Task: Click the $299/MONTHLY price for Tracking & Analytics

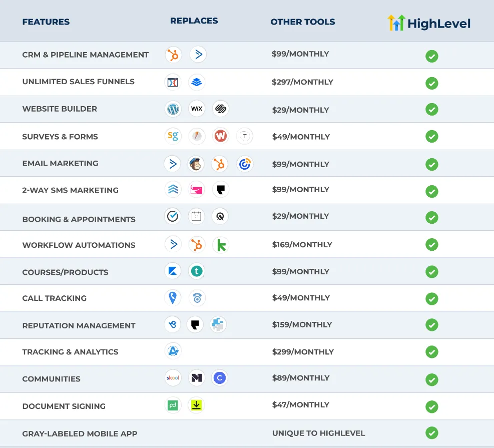Action: 302,352
